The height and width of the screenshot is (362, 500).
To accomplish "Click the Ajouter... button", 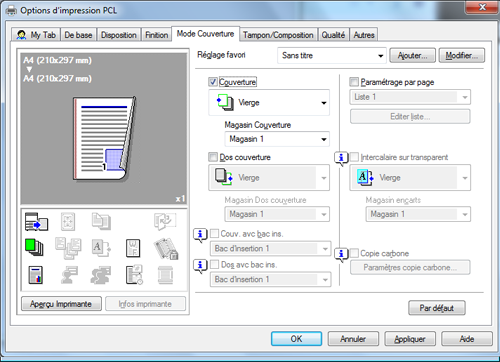I will point(412,55).
